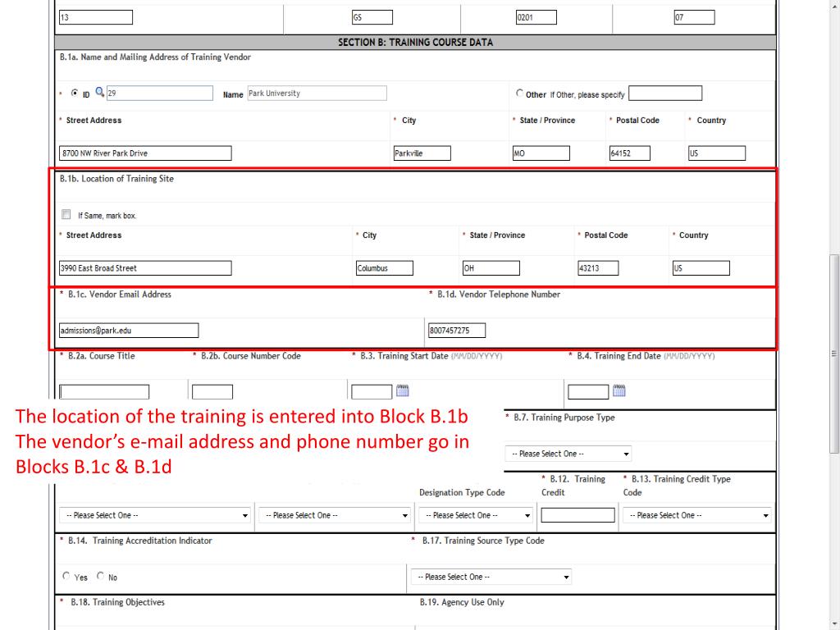Click the SECTION B: TRAINING COURSE DATA header

(415, 43)
